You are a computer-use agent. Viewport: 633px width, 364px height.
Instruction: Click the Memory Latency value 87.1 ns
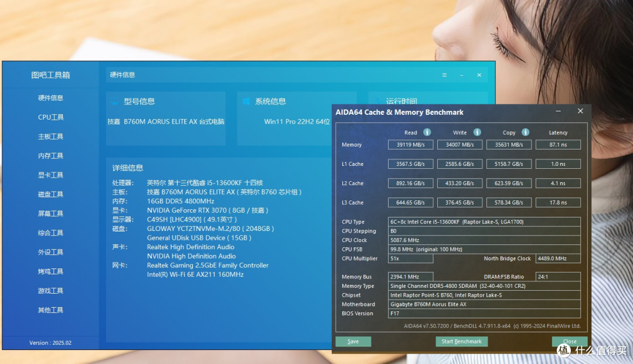(558, 144)
